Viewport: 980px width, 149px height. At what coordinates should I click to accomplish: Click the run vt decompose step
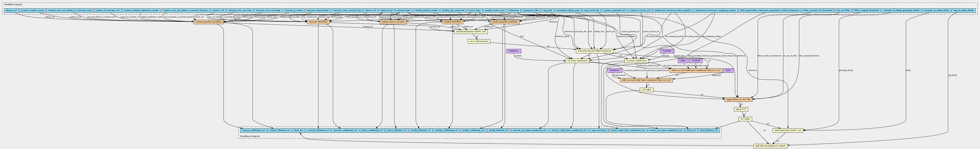479,42
